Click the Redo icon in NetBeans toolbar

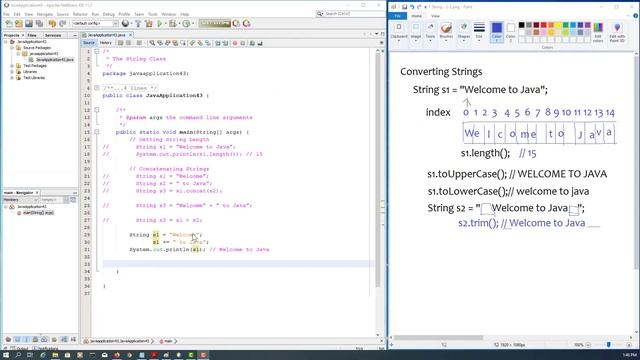[x=62, y=24]
